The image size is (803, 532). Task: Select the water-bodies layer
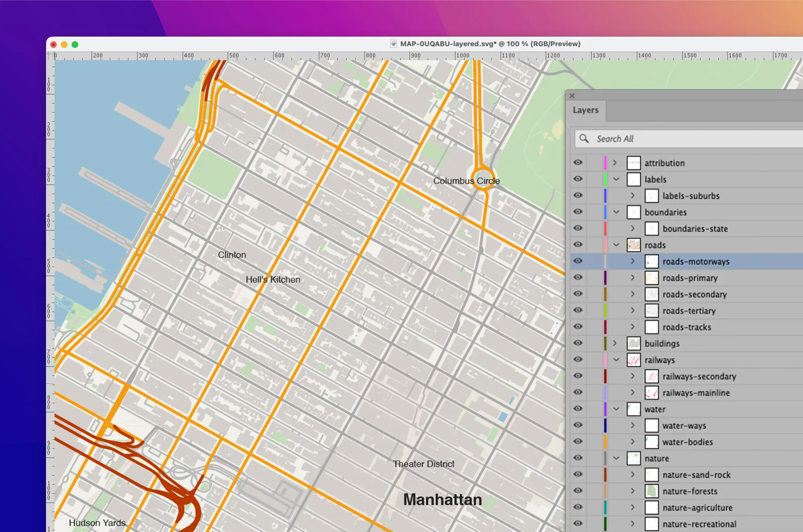(687, 442)
